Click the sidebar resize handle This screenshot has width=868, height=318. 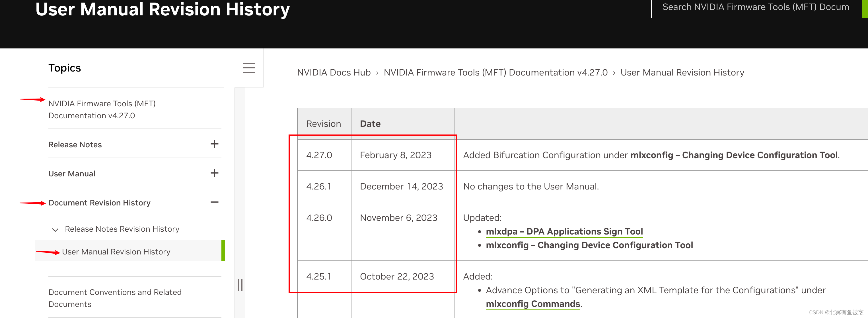coord(240,285)
